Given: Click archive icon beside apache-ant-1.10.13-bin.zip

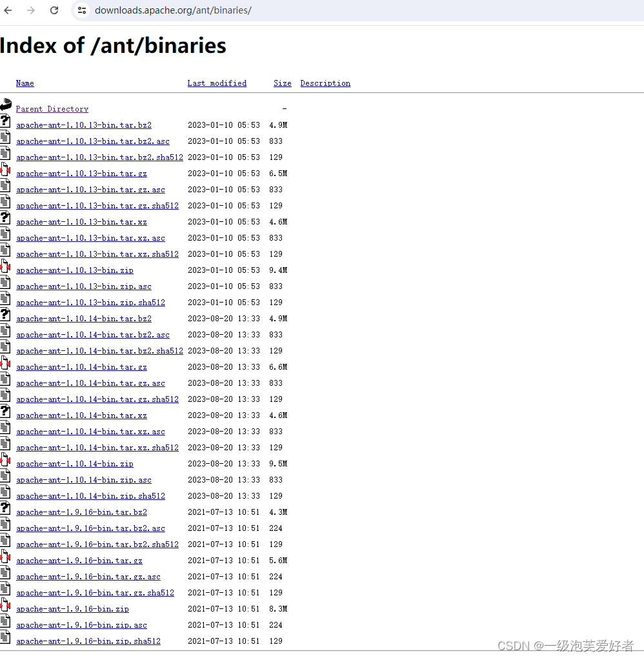Looking at the screenshot, I should [x=5, y=266].
